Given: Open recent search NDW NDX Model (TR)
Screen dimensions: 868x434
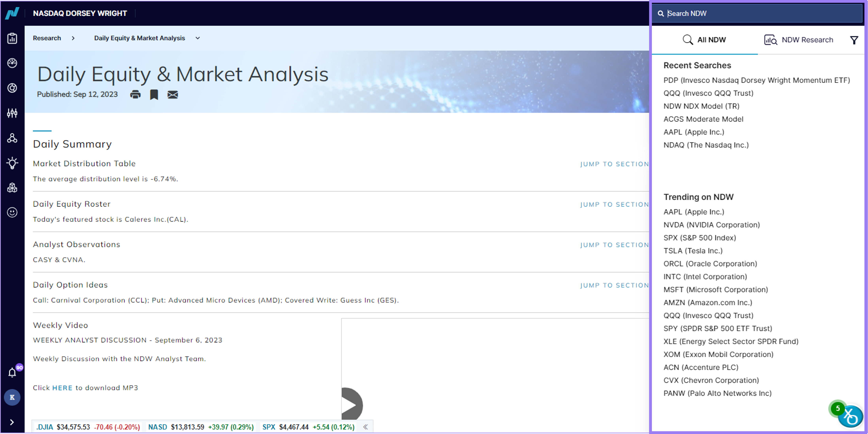Looking at the screenshot, I should [701, 106].
